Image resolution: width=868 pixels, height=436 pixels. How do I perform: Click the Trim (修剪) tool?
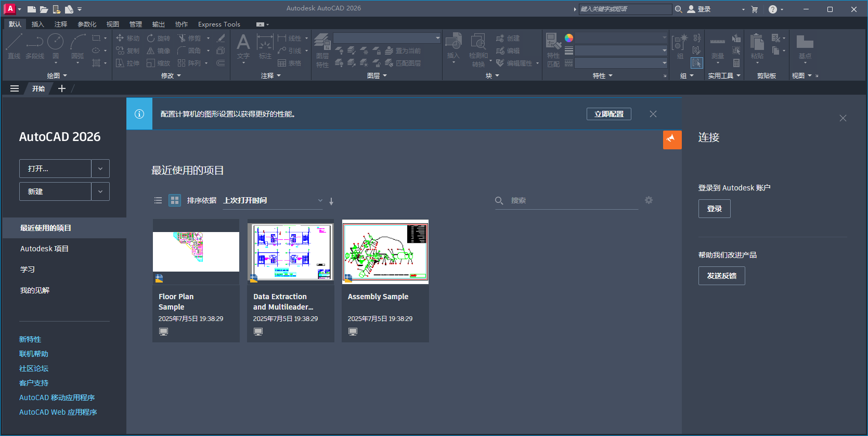click(x=189, y=38)
